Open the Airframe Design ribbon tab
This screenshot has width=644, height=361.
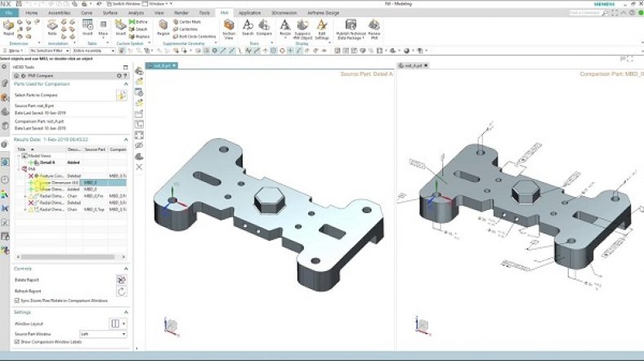324,13
